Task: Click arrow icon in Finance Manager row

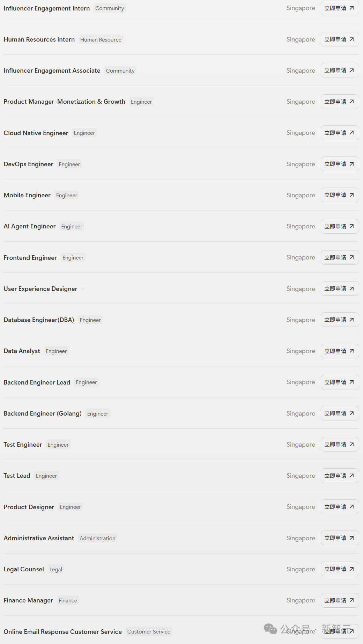Action: coord(351,600)
